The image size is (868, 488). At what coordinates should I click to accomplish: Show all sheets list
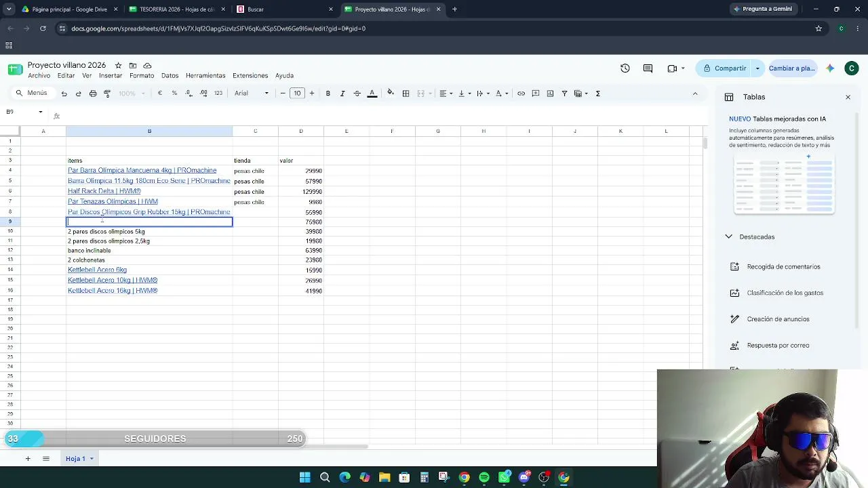tap(46, 459)
